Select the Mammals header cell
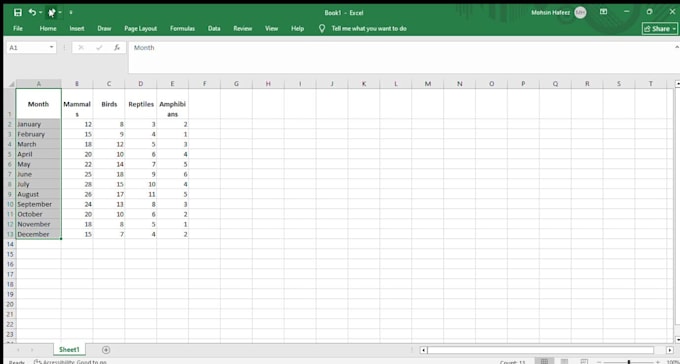Image resolution: width=680 pixels, height=364 pixels. (77, 104)
